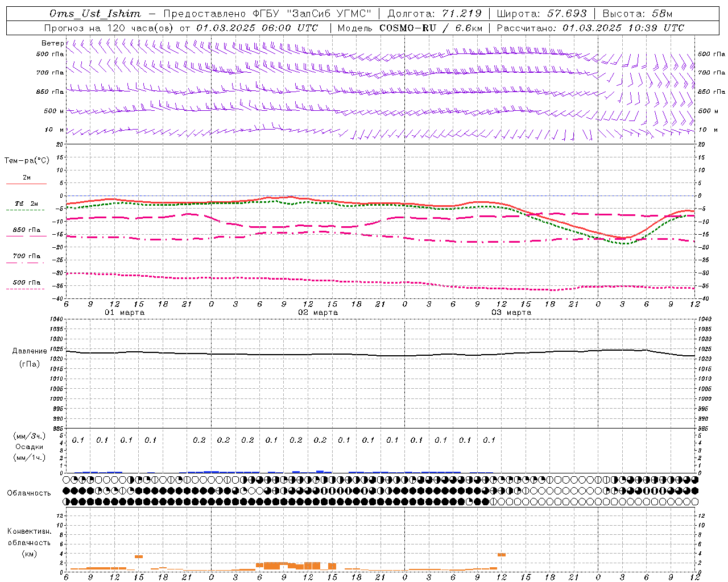
Task: Click the 03 марта date label
Action: (x=511, y=312)
